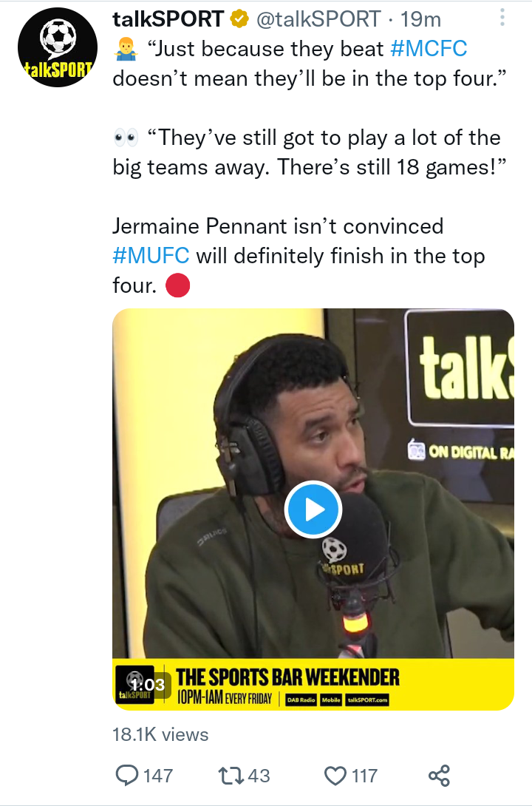Open the talkSPORT profile avatar
The image size is (532, 806).
[58, 47]
